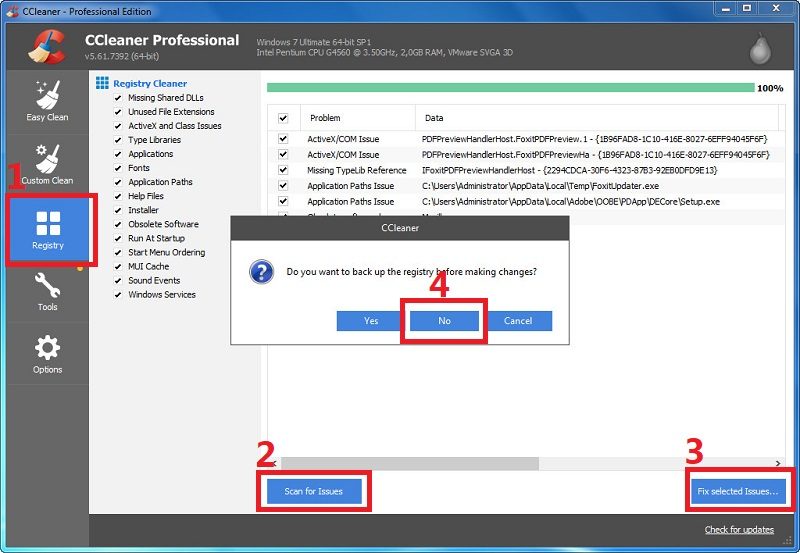Toggle Fonts checkbox
The height and width of the screenshot is (553, 800).
118,168
